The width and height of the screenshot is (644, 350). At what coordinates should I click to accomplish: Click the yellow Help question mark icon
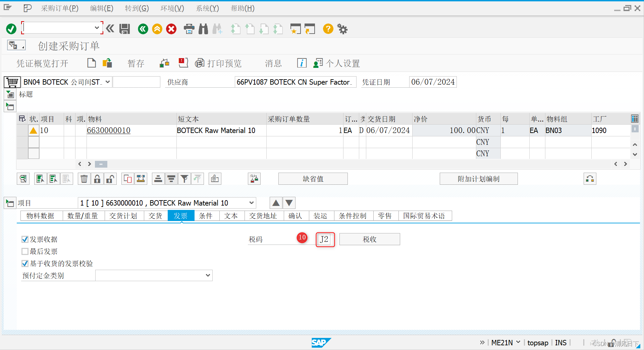328,29
